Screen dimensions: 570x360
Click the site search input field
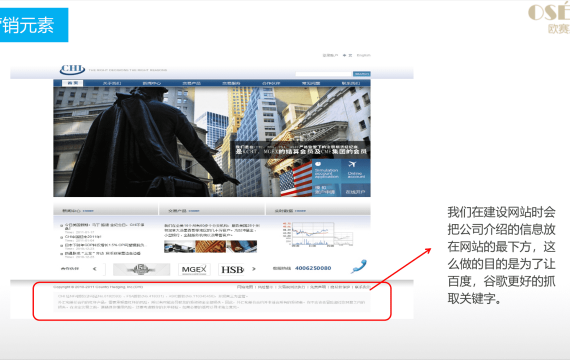(x=324, y=74)
